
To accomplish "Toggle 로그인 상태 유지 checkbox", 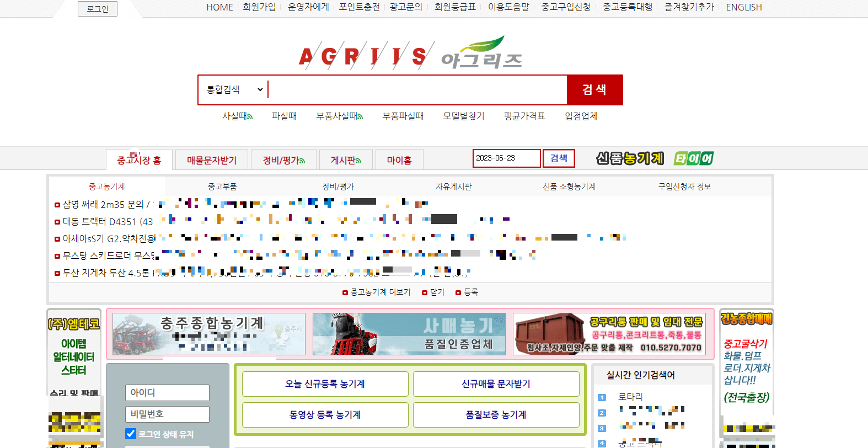I will 131,434.
